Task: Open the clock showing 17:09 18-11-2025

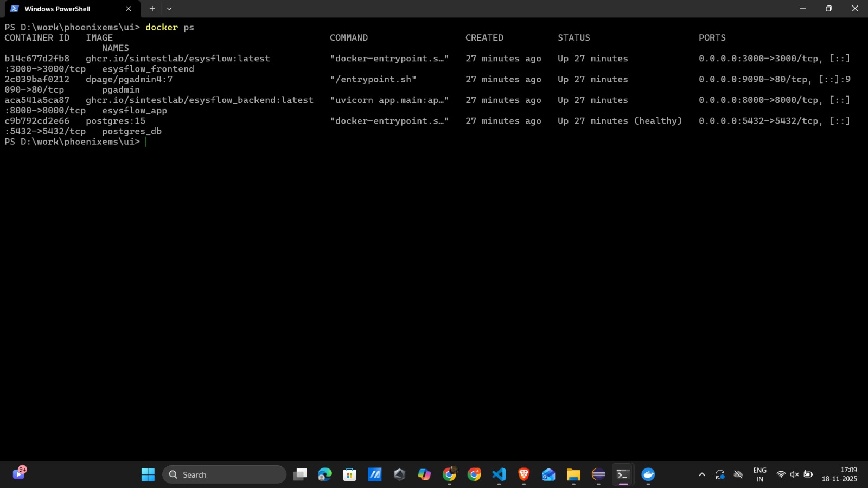Action: (839, 474)
